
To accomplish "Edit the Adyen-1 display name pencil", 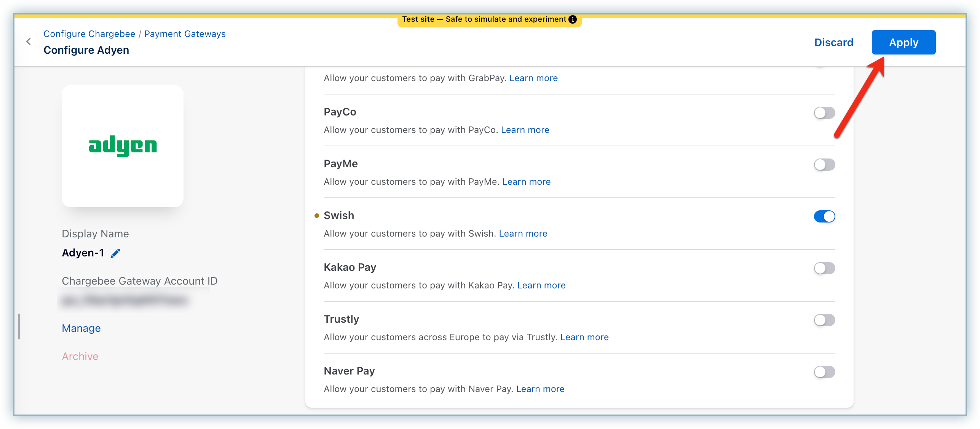I will coord(115,253).
